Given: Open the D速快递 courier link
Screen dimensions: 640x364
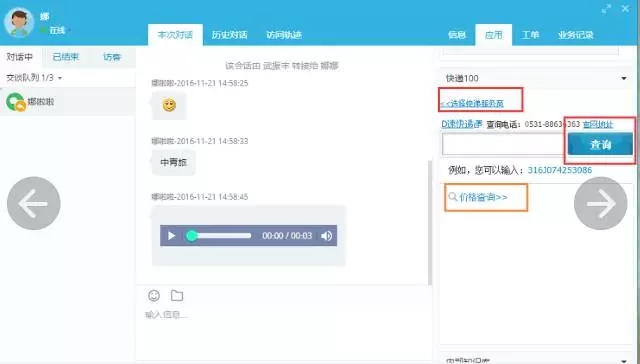Looking at the screenshot, I should (x=462, y=124).
